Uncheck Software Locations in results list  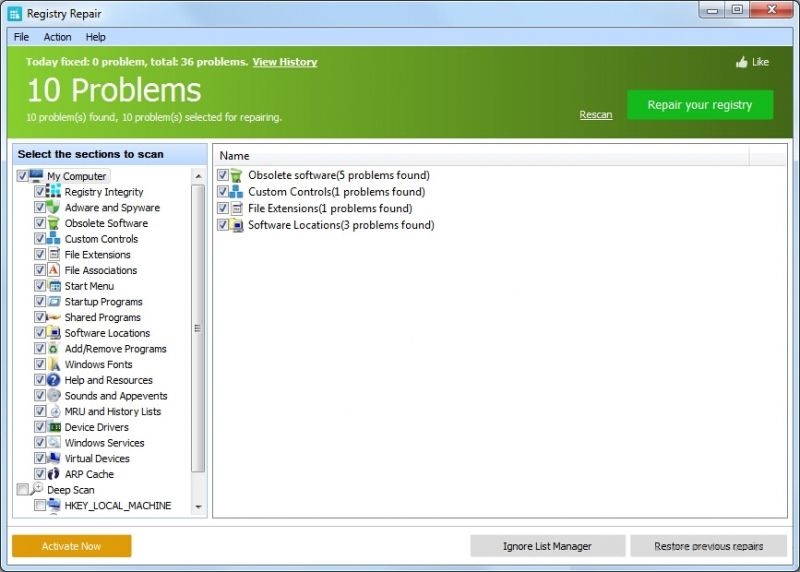tap(223, 225)
